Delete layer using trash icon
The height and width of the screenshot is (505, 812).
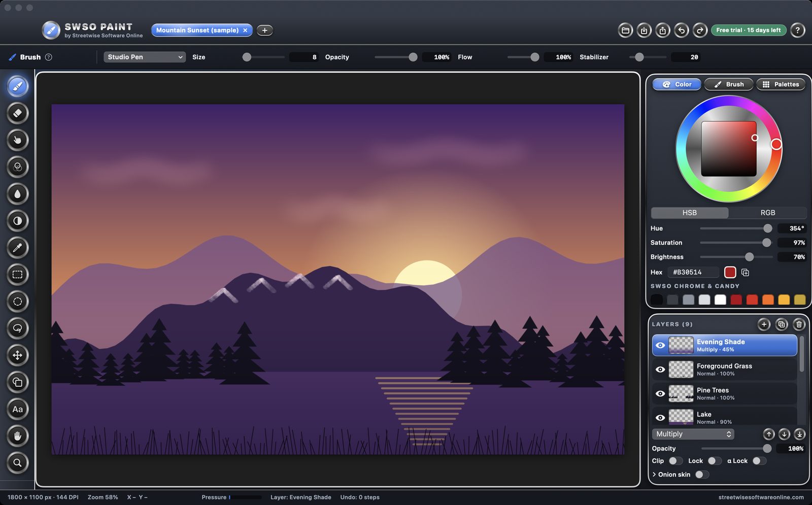pos(799,324)
